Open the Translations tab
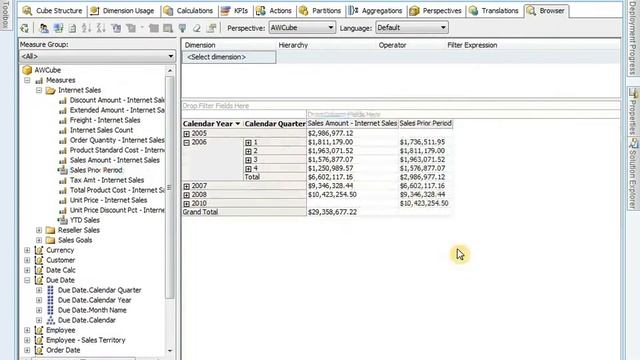Screen dimensions: 640x360 (494, 11)
